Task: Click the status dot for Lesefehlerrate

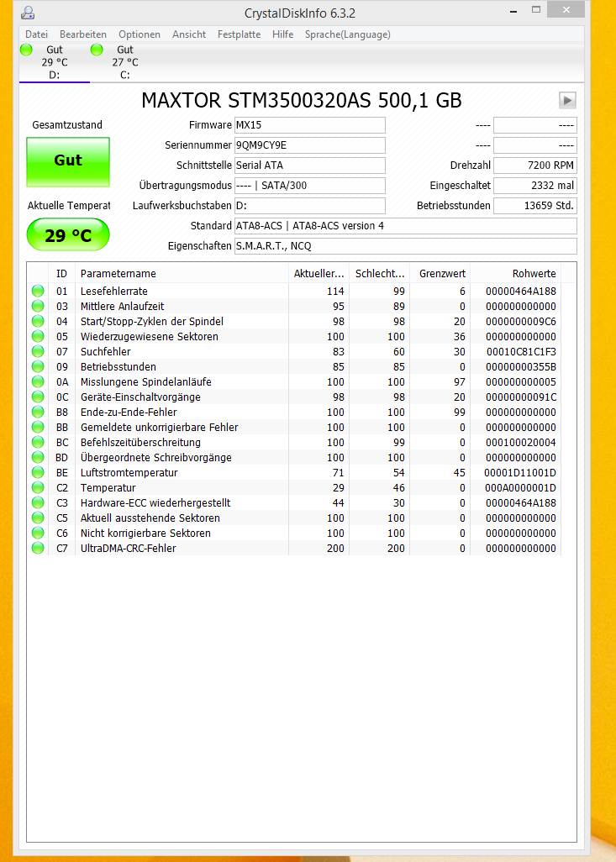Action: [x=38, y=291]
